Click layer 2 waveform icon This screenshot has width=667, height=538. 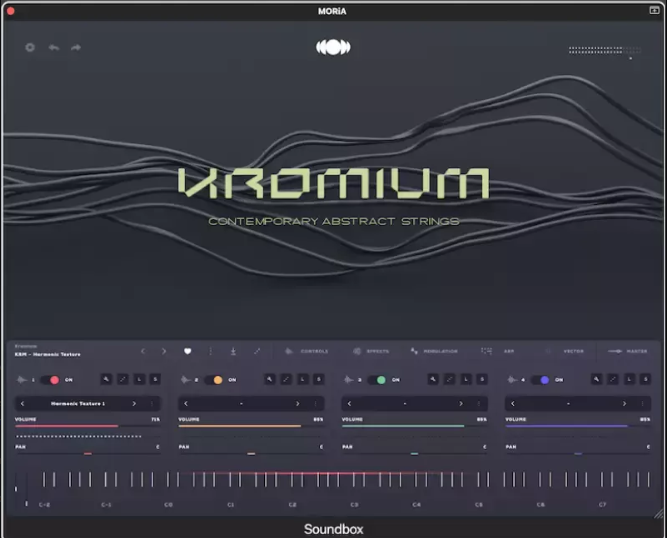point(185,379)
